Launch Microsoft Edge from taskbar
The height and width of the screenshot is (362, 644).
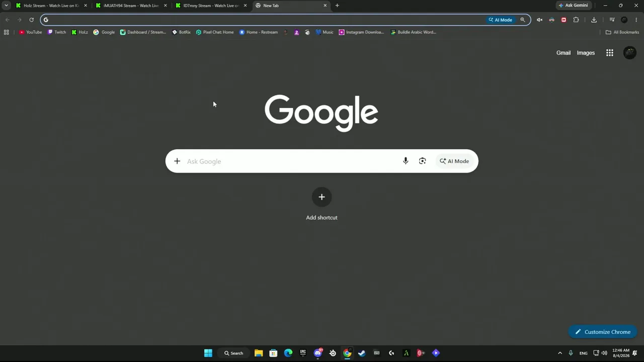pyautogui.click(x=288, y=353)
